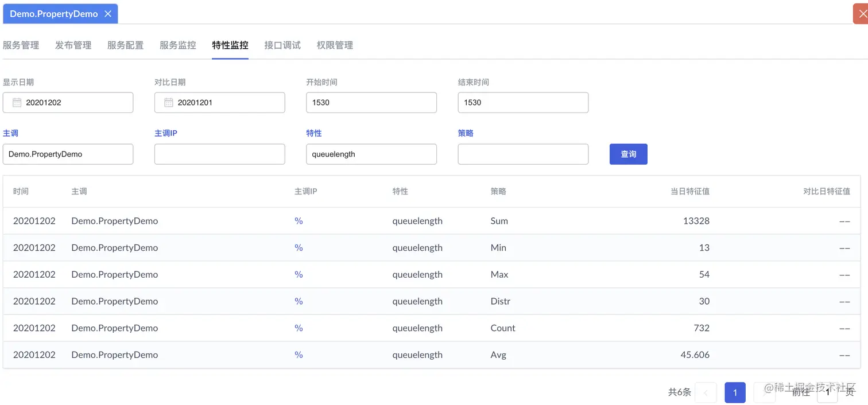Click queuelength in the Sum row
The width and height of the screenshot is (868, 405).
point(417,221)
